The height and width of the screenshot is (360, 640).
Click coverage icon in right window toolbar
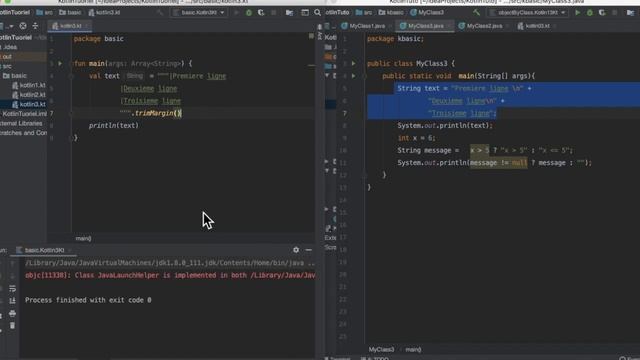(602, 13)
